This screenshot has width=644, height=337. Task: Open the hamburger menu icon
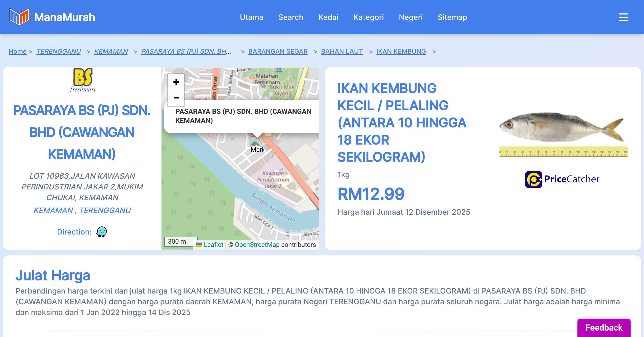[x=623, y=17]
